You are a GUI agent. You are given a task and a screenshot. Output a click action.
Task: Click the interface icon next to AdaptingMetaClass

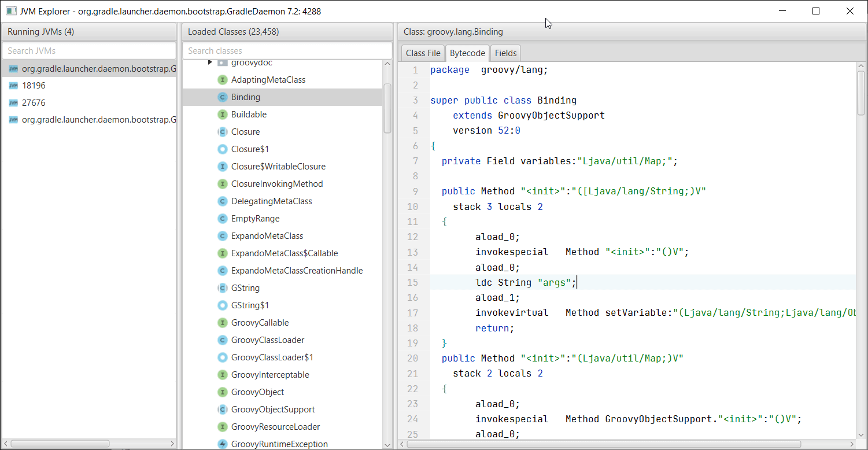pos(222,80)
